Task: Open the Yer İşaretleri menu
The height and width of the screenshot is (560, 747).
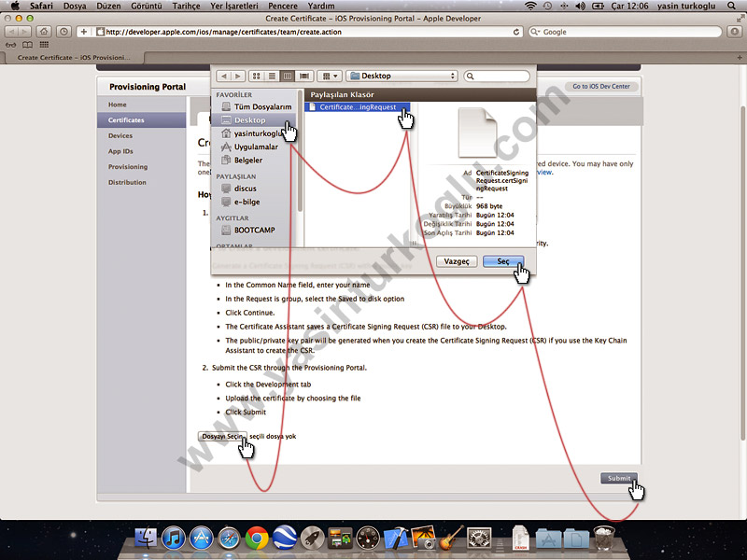Action: pos(234,6)
